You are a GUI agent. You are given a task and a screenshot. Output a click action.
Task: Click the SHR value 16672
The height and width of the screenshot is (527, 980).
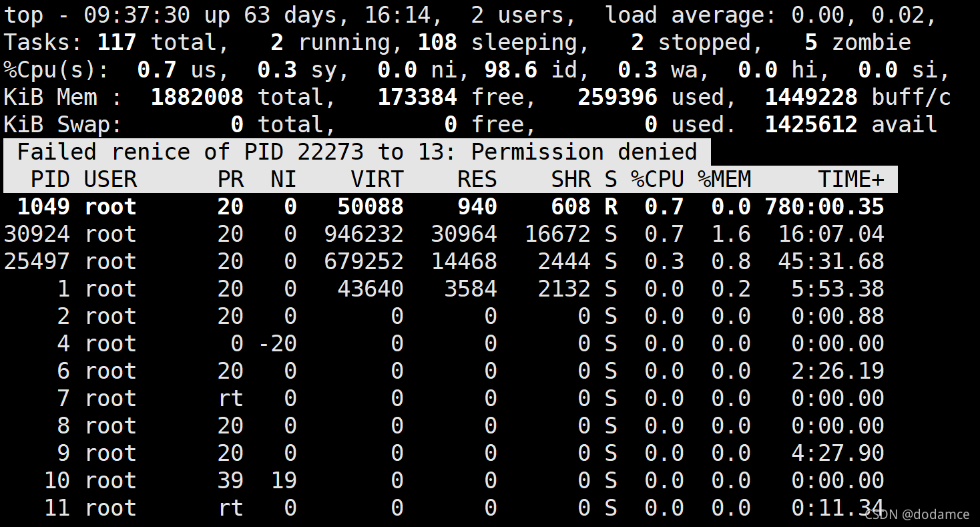pyautogui.click(x=557, y=234)
